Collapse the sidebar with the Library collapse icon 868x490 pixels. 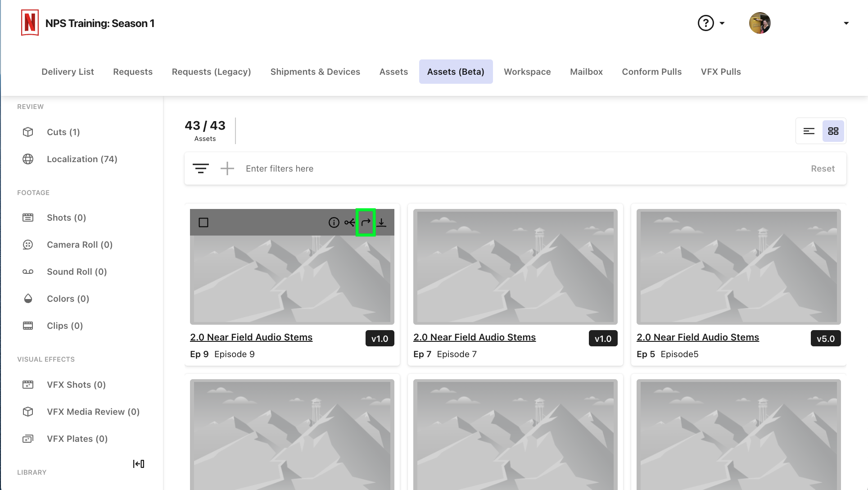[x=139, y=463]
